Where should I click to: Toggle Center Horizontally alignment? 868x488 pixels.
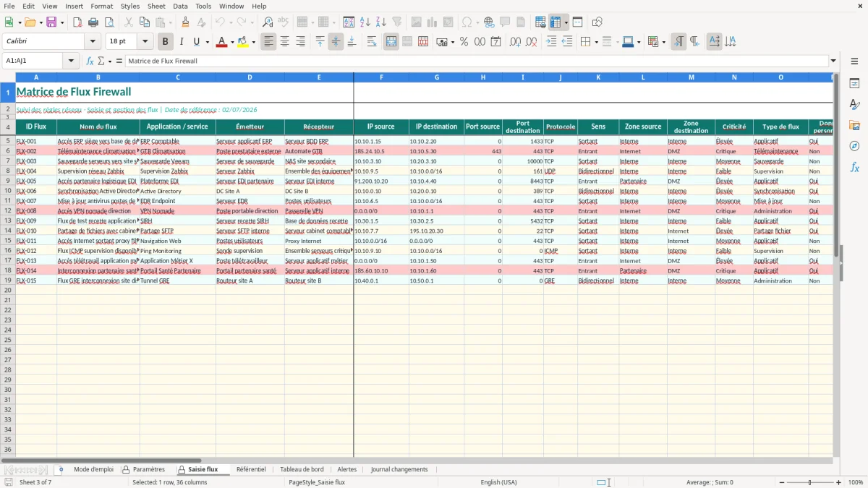284,42
